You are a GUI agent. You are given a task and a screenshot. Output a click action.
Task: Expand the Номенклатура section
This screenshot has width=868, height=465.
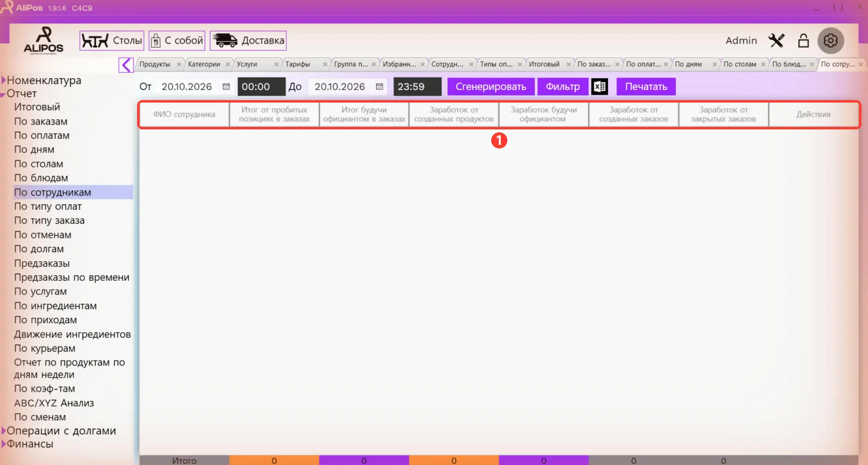[4, 80]
